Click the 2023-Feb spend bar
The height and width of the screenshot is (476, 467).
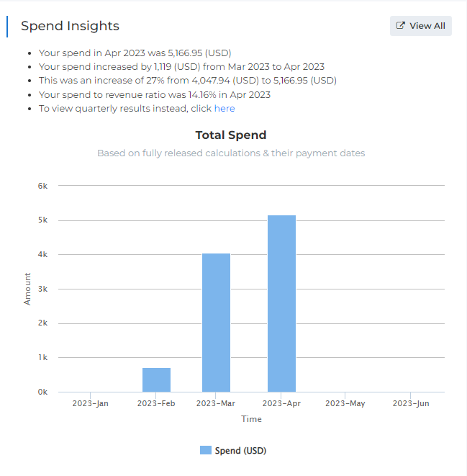[156, 380]
